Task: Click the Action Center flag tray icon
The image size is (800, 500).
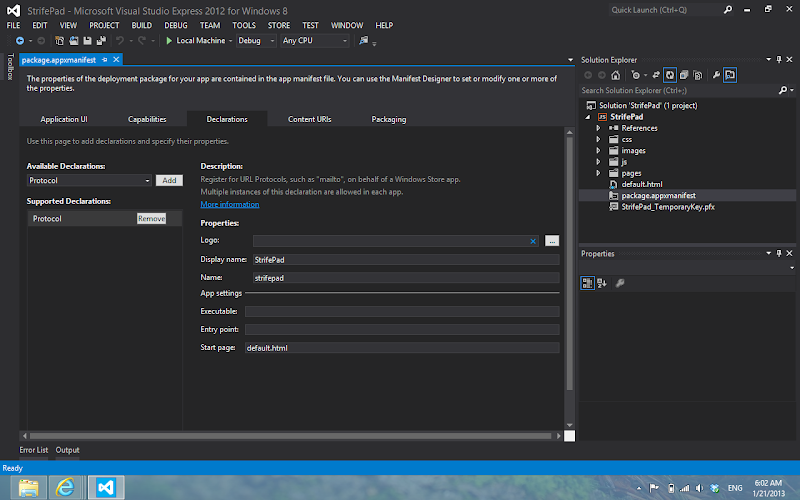Action: coord(654,488)
